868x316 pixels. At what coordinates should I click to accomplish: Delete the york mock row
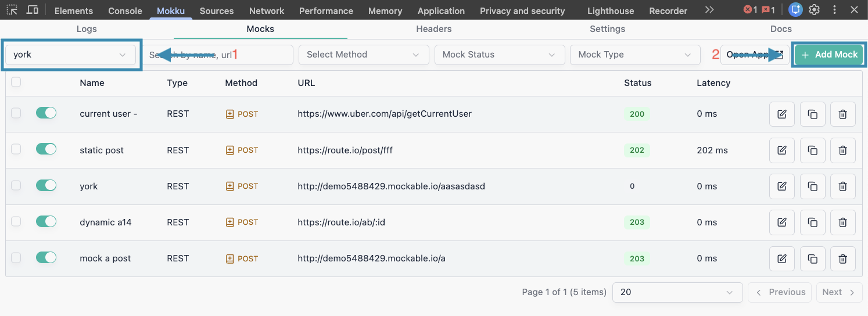842,186
